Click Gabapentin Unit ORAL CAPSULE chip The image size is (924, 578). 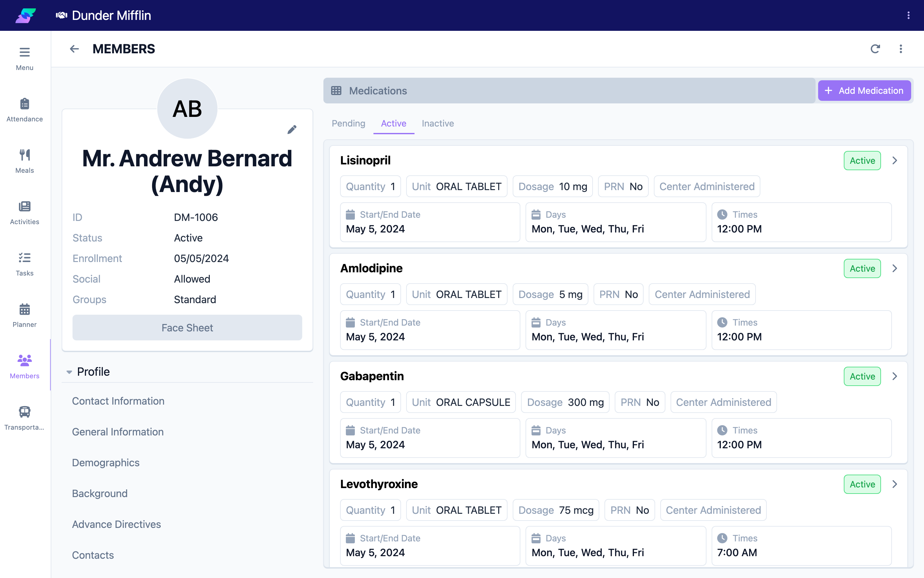[x=461, y=402]
